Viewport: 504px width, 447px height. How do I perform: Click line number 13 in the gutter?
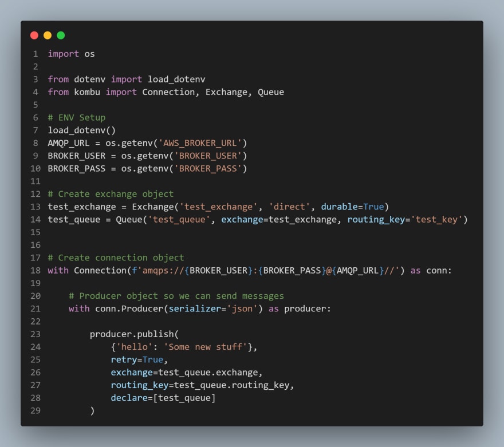(36, 207)
